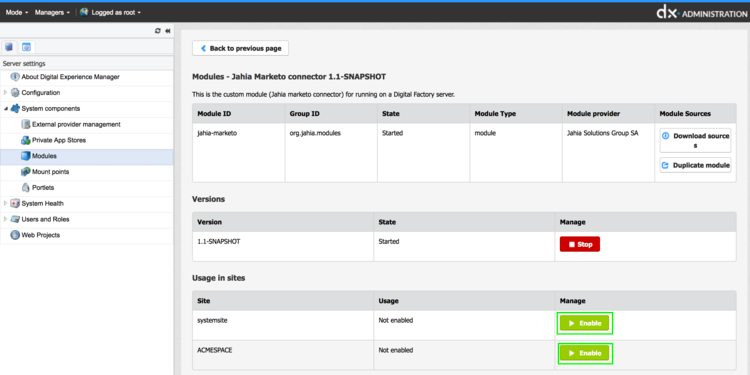
Task: Click the Portlets icon
Action: [26, 188]
